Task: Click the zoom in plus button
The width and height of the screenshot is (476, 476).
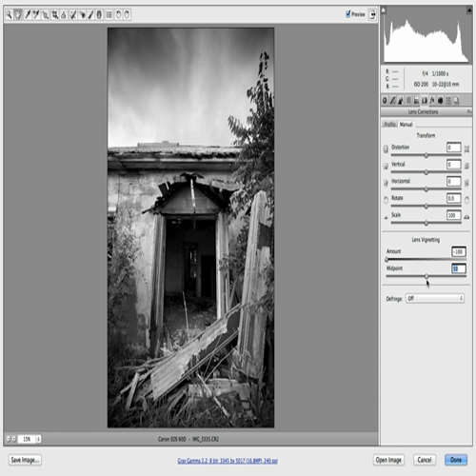Action: coord(13,439)
